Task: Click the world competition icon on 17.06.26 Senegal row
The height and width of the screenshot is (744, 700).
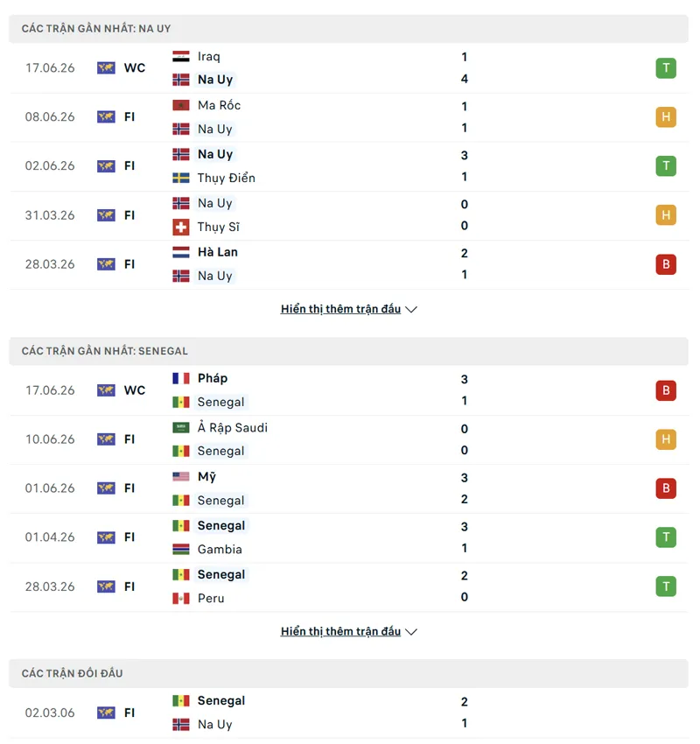Action: [x=106, y=390]
